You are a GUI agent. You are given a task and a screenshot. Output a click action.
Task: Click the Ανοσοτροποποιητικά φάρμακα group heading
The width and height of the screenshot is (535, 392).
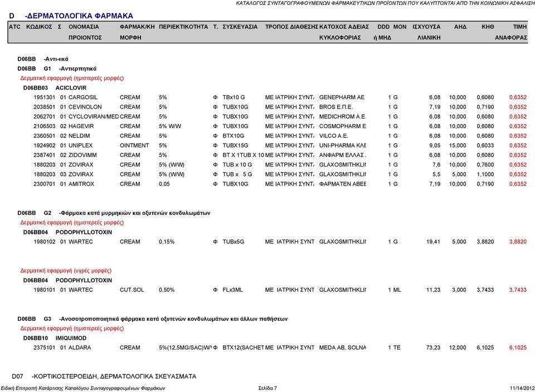point(173,319)
